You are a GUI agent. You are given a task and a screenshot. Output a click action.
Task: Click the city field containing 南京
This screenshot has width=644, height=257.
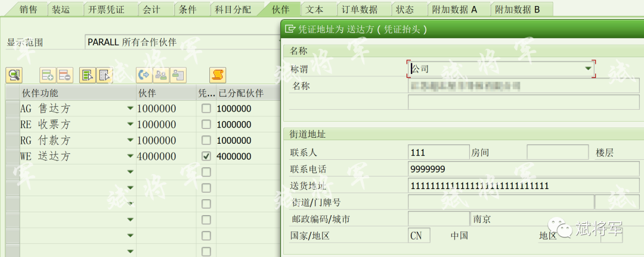[x=557, y=219]
